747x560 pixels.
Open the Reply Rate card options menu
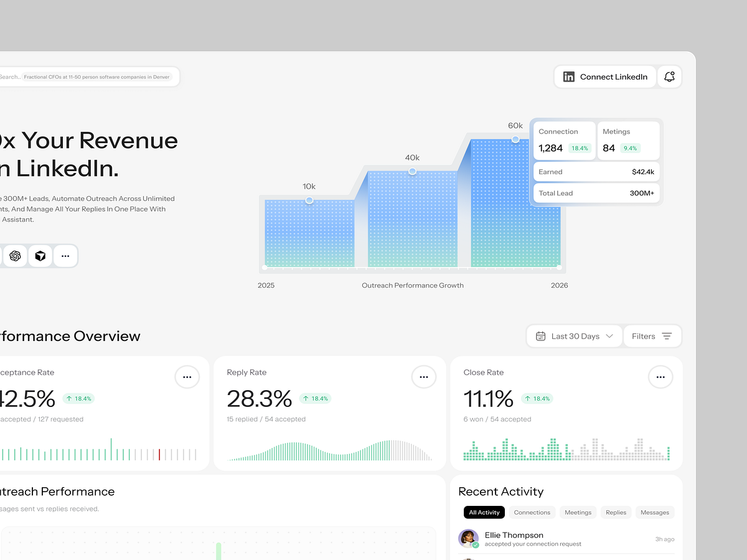[424, 377]
